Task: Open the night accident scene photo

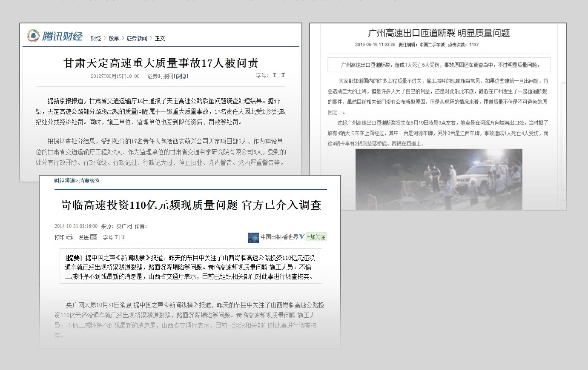Action: click(x=439, y=179)
